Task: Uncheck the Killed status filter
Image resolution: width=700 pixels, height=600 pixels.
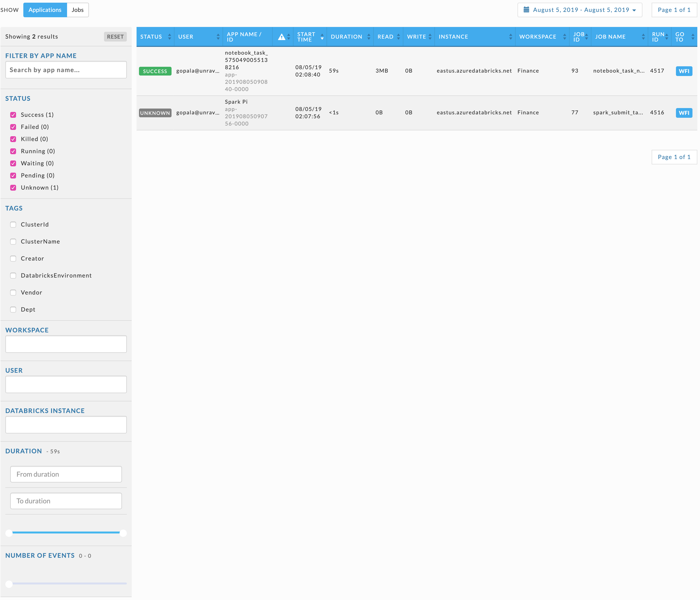Action: pos(13,139)
